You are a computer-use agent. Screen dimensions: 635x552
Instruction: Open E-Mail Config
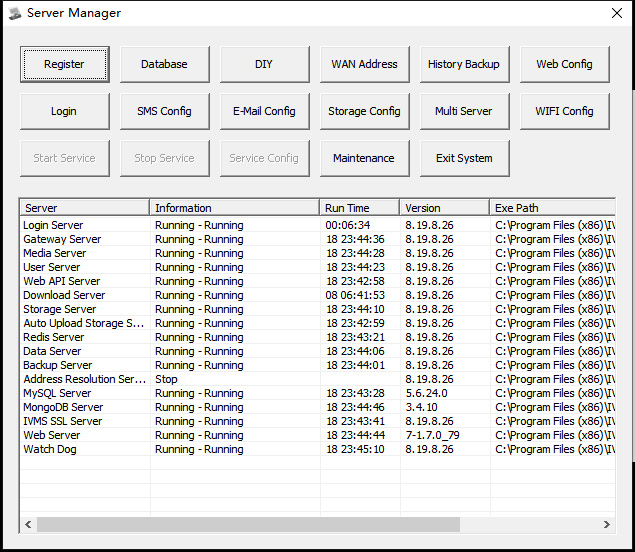(x=265, y=111)
